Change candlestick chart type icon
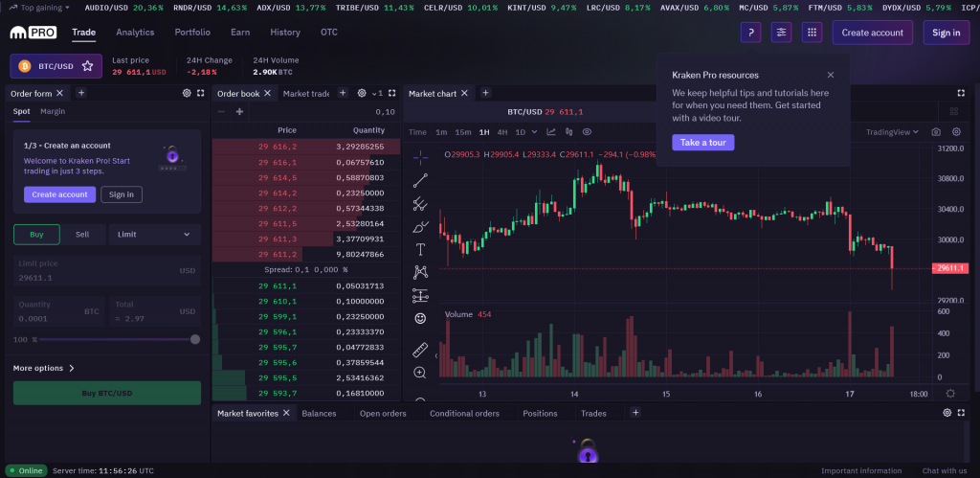Screen dimensions: 980x478 568,132
